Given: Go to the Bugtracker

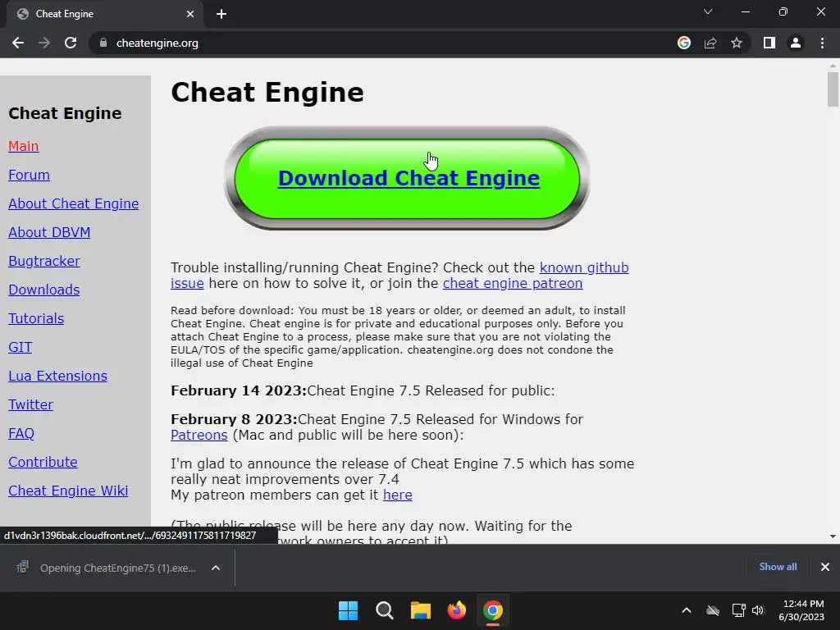Looking at the screenshot, I should pos(44,262).
